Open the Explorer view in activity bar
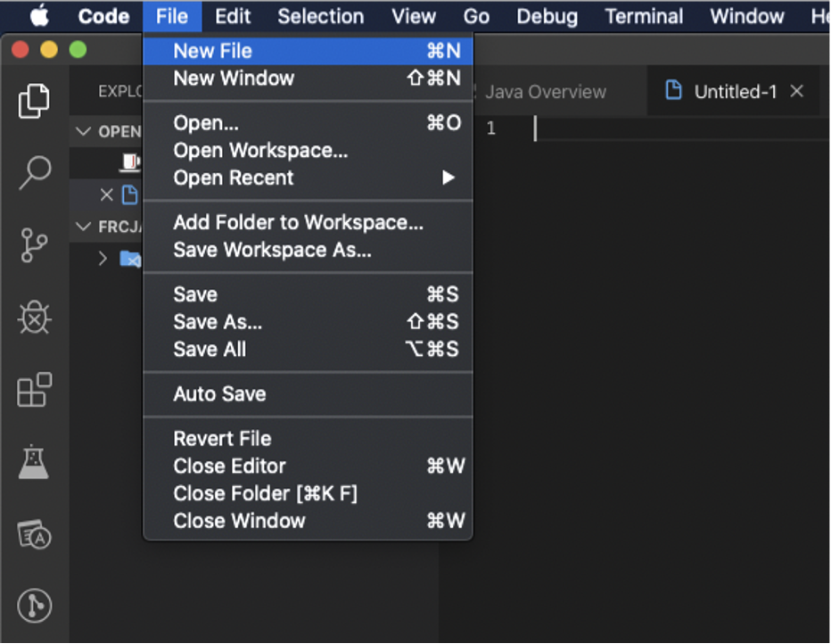The height and width of the screenshot is (644, 831). (35, 100)
